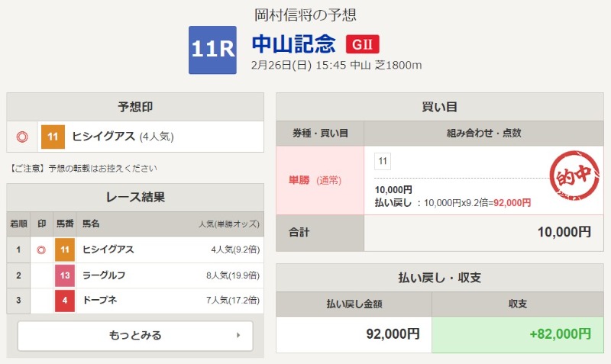Click the red GII grade badge
Image resolution: width=611 pixels, height=364 pixels.
[x=363, y=44]
